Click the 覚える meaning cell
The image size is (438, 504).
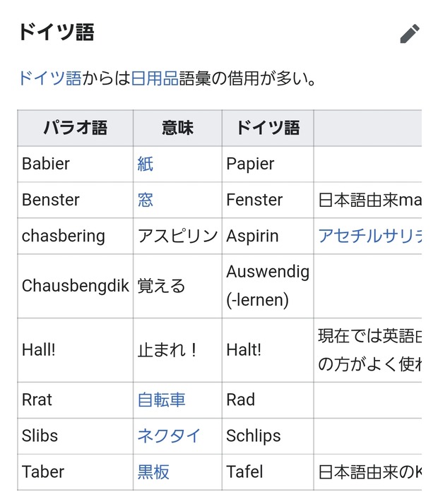tap(177, 286)
